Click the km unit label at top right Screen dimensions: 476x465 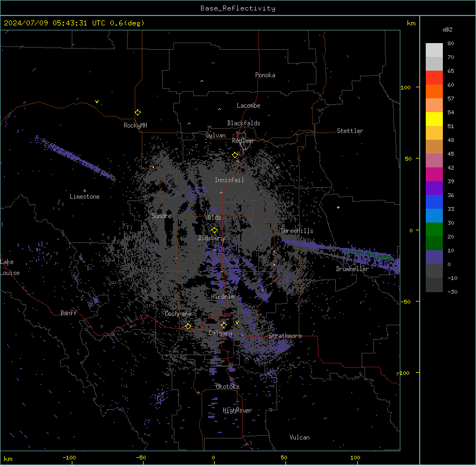(411, 23)
